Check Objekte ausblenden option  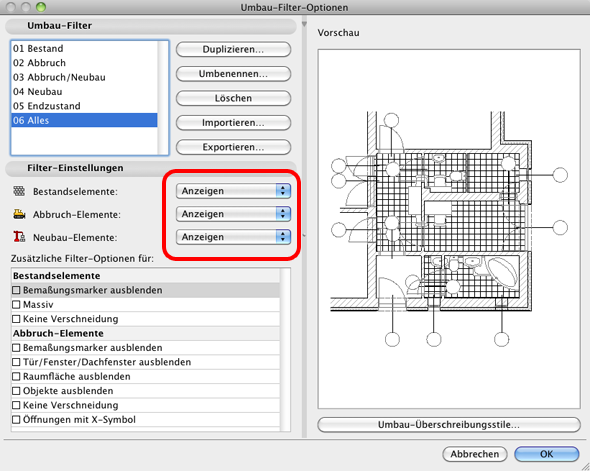click(x=16, y=390)
